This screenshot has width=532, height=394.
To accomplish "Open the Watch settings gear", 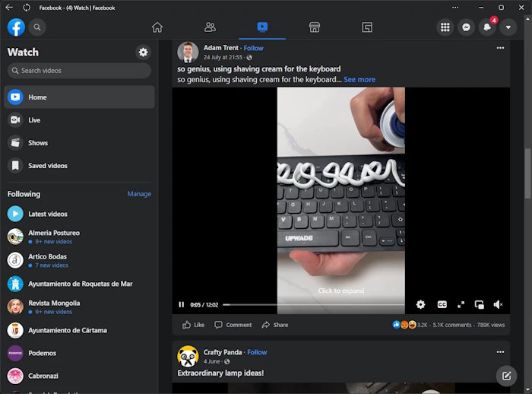I will [143, 52].
